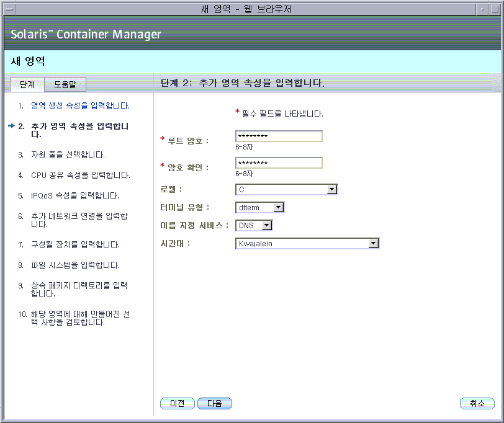Click the 루트 암호 password field

[279, 136]
